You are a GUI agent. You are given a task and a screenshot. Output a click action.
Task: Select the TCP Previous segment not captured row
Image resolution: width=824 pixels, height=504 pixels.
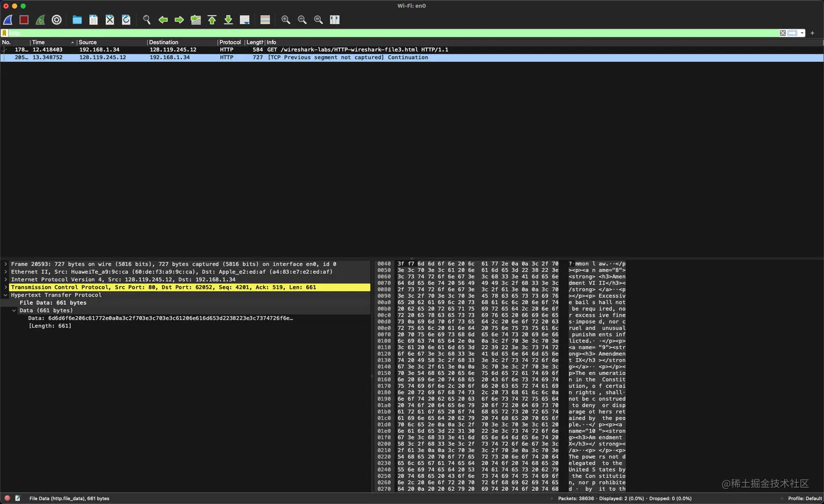point(412,57)
